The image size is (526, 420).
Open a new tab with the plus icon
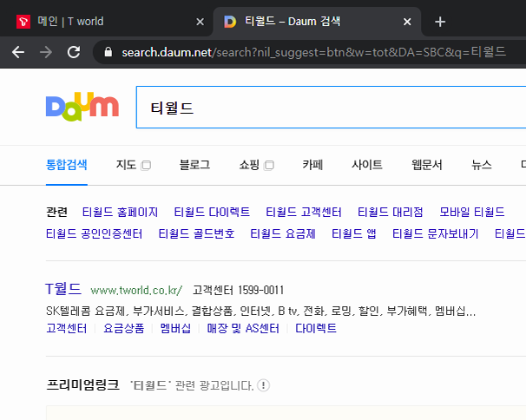click(x=440, y=22)
